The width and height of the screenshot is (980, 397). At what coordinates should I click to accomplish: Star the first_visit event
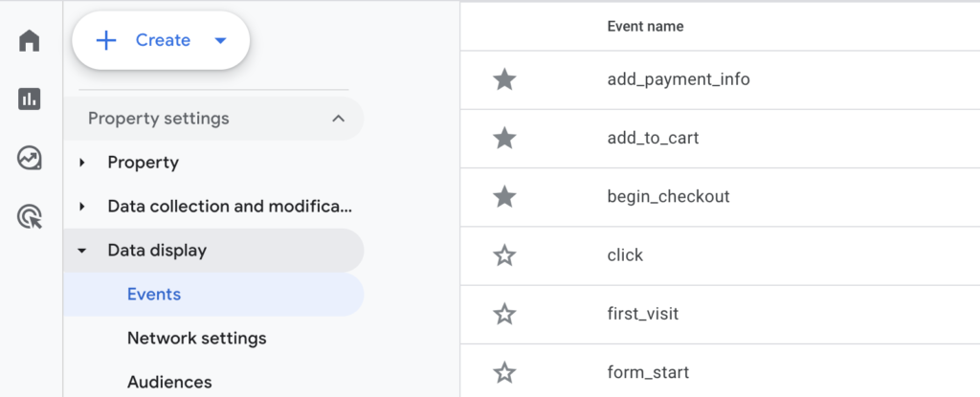pos(504,314)
